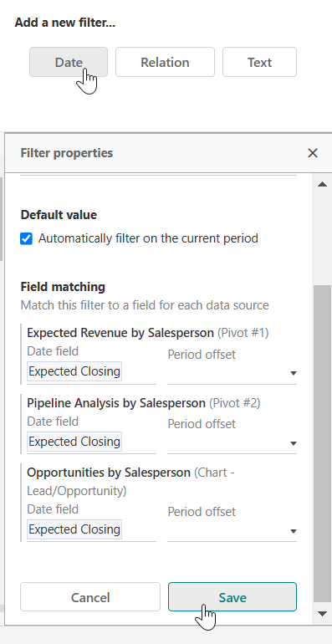Open Period offset dropdown for Opportunities chart
The width and height of the screenshot is (332, 644).
click(x=232, y=530)
